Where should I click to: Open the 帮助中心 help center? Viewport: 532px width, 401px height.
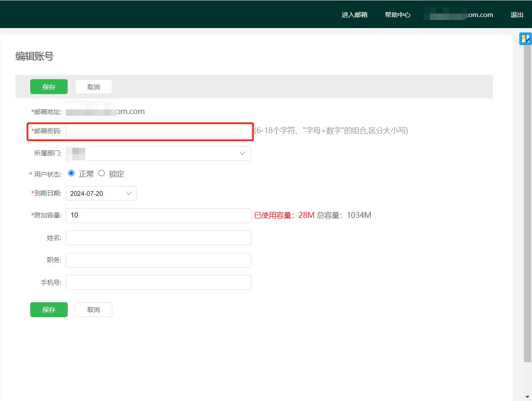[398, 14]
